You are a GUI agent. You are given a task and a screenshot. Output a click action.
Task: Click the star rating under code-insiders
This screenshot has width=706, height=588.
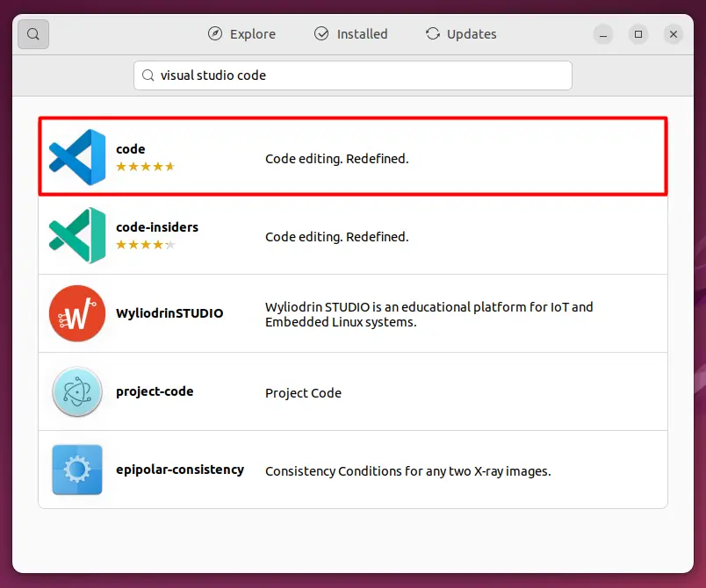coord(146,245)
